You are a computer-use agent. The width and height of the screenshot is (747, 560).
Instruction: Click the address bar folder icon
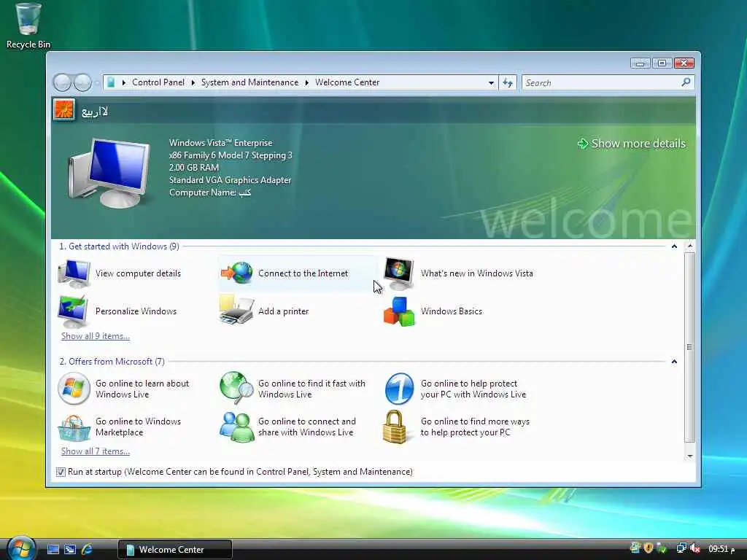tap(111, 82)
